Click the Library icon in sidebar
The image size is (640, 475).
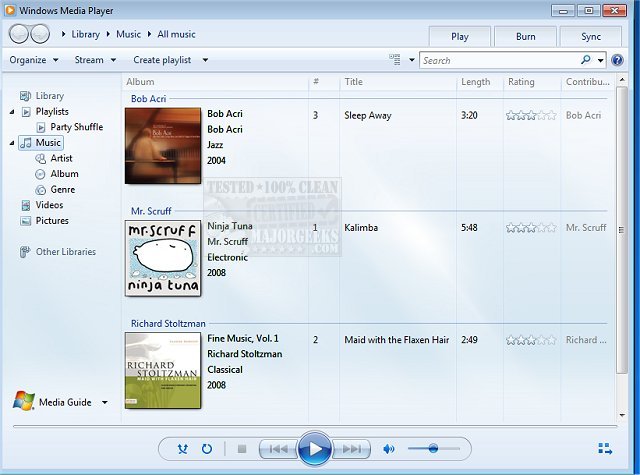[x=25, y=96]
